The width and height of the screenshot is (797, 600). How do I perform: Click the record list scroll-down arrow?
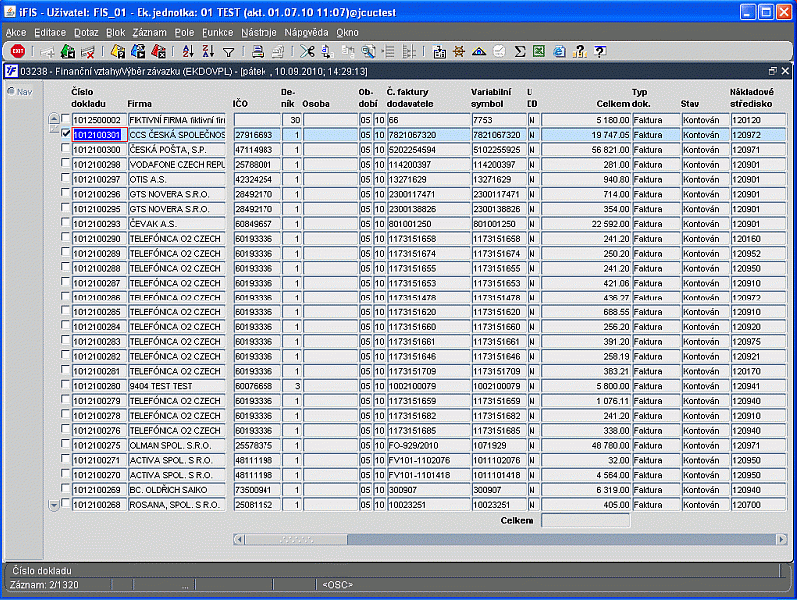[54, 505]
